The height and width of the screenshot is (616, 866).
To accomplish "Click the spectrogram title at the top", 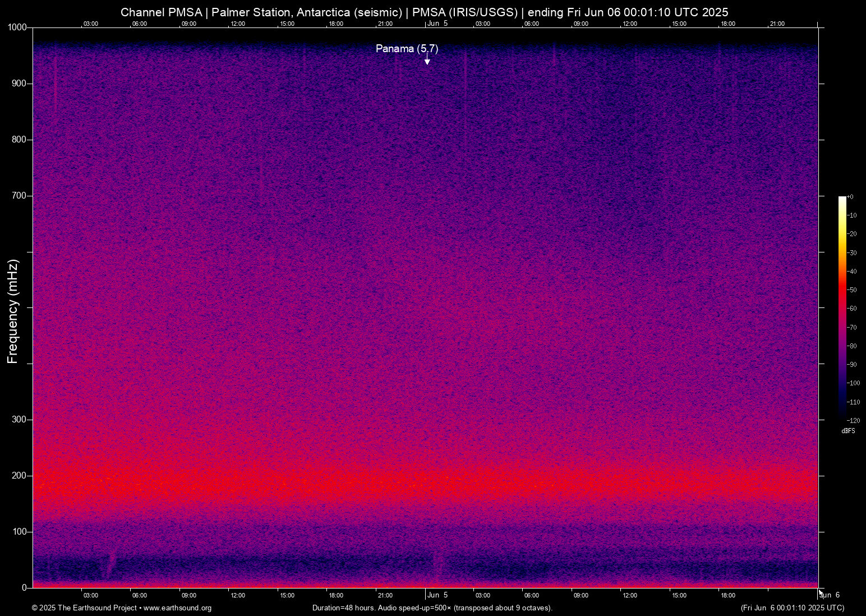I will [x=424, y=12].
